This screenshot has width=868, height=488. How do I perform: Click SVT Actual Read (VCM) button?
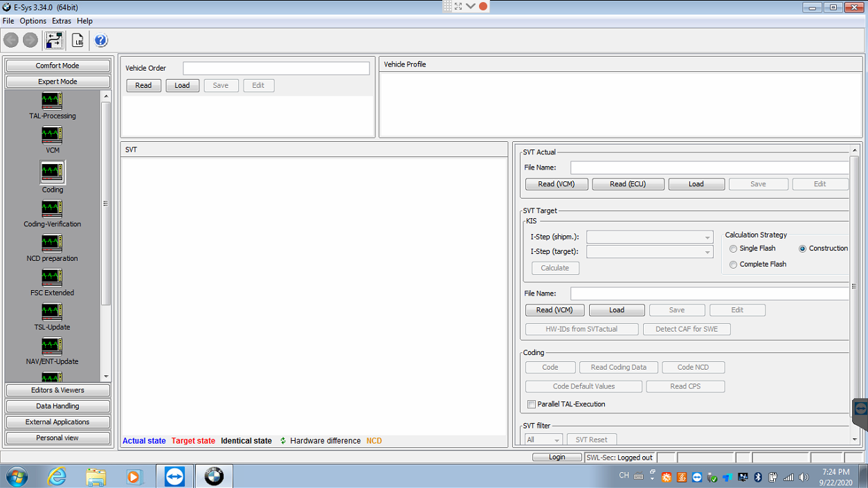557,184
